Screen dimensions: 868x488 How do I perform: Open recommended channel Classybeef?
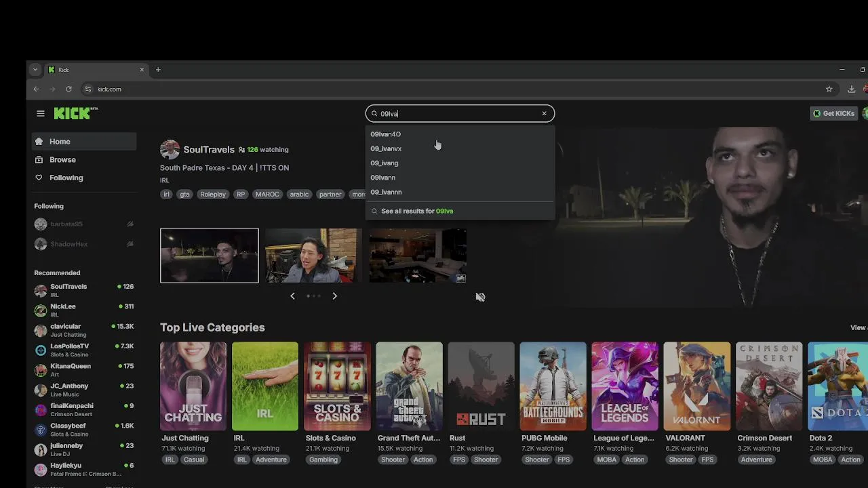[x=84, y=429]
